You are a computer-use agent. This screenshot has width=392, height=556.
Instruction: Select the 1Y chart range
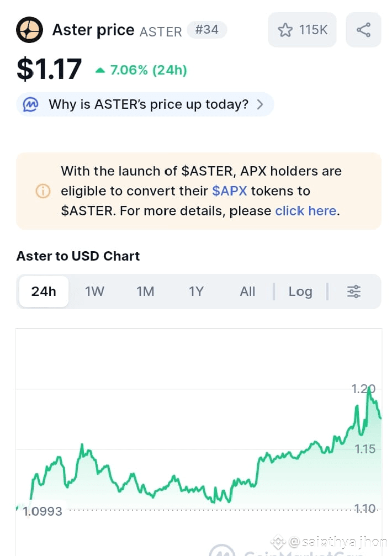196,292
